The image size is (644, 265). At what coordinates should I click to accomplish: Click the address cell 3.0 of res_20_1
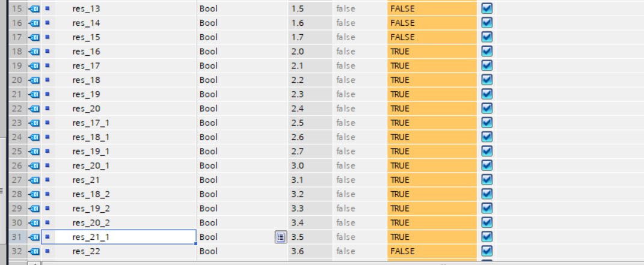point(310,166)
